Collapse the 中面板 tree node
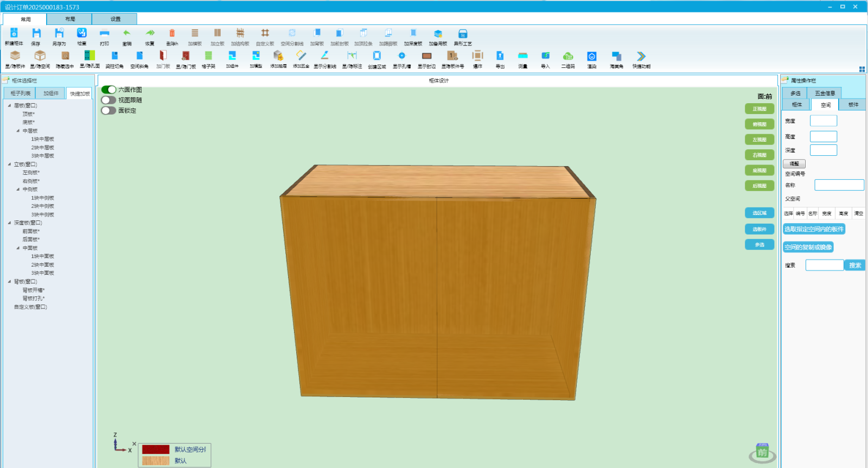The image size is (868, 468). click(x=18, y=248)
